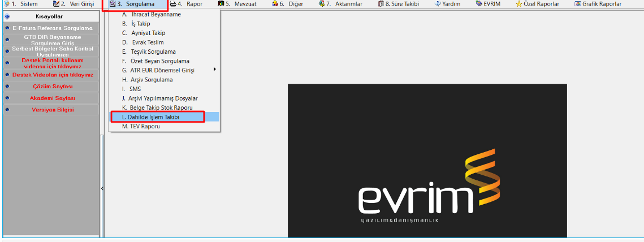Open the Akademi Sayfası shortcut

click(52, 98)
